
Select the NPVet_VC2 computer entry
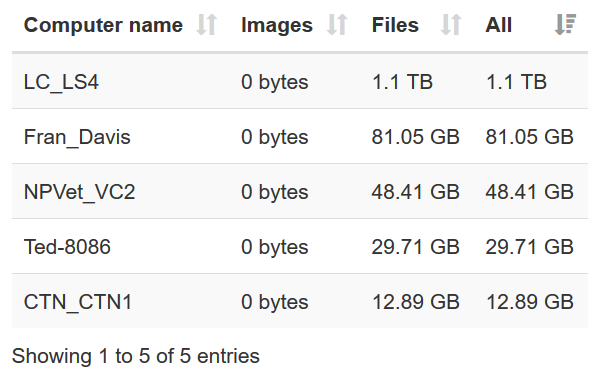[79, 192]
